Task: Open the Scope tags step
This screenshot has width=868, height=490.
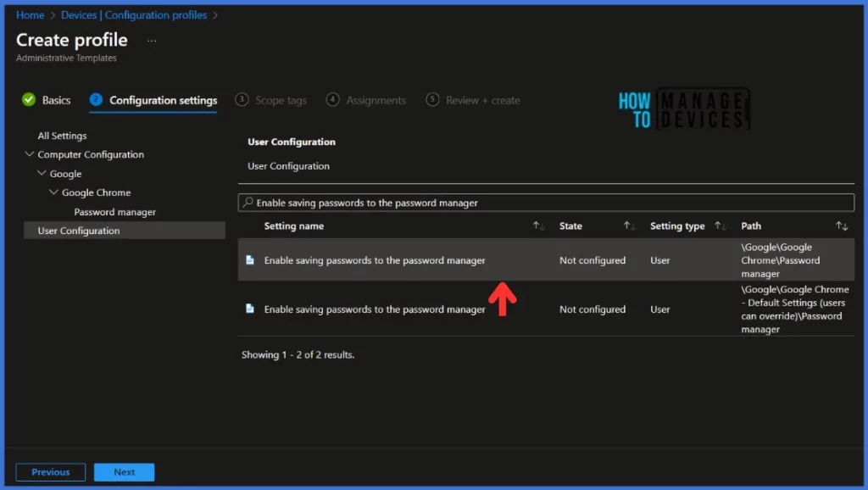Action: pyautogui.click(x=270, y=100)
